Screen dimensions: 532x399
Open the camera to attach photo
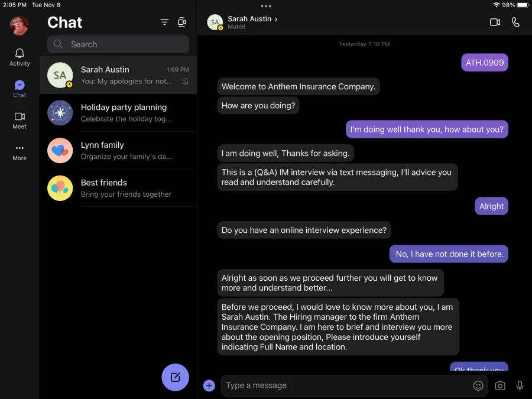click(x=499, y=386)
